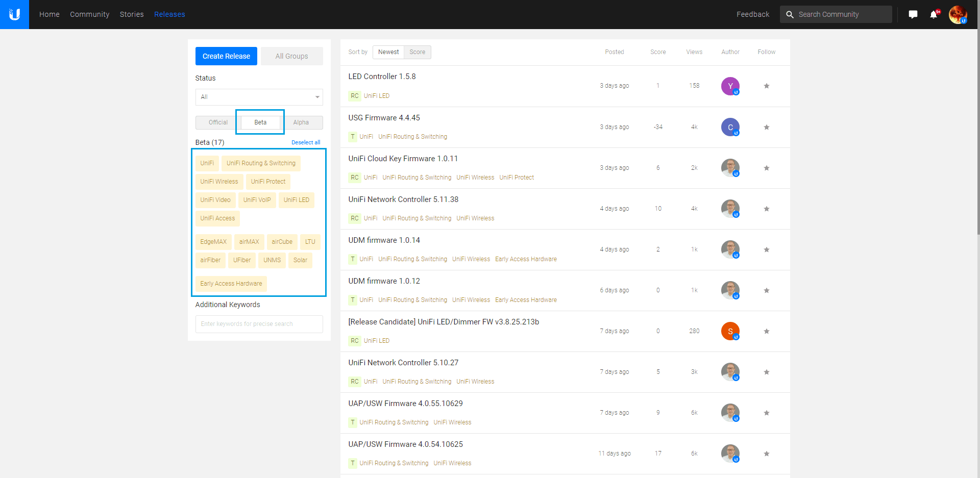Image resolution: width=980 pixels, height=478 pixels.
Task: Focus the Additional Keywords input field
Action: point(259,324)
